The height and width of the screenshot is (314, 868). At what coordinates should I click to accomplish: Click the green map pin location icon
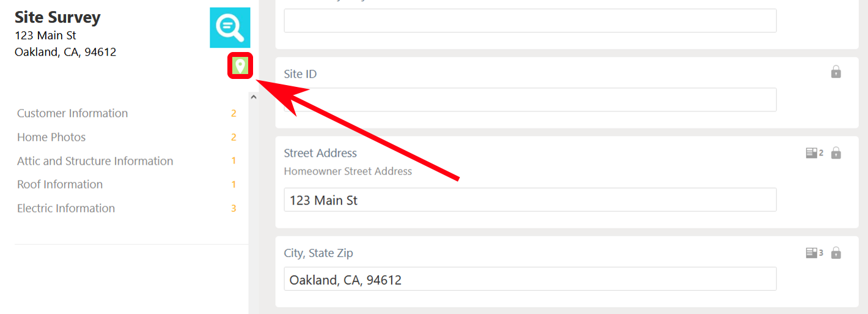pos(240,65)
